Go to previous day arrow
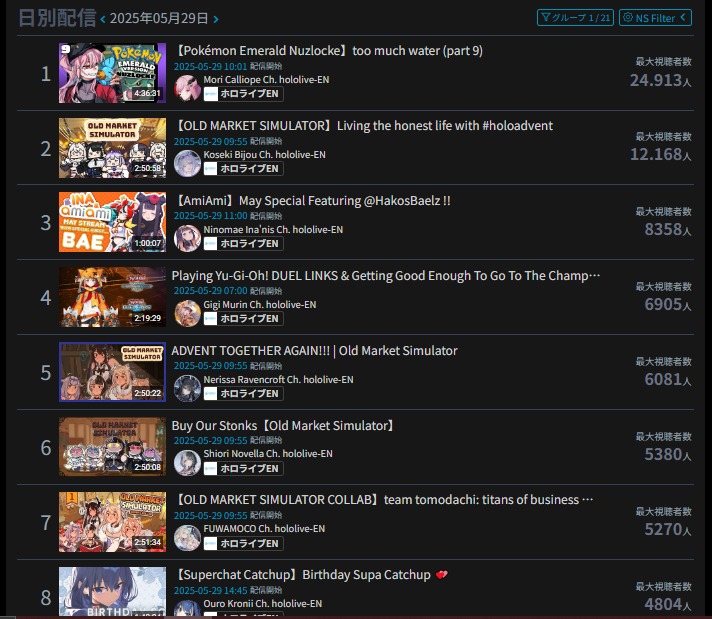This screenshot has width=712, height=619. point(103,19)
